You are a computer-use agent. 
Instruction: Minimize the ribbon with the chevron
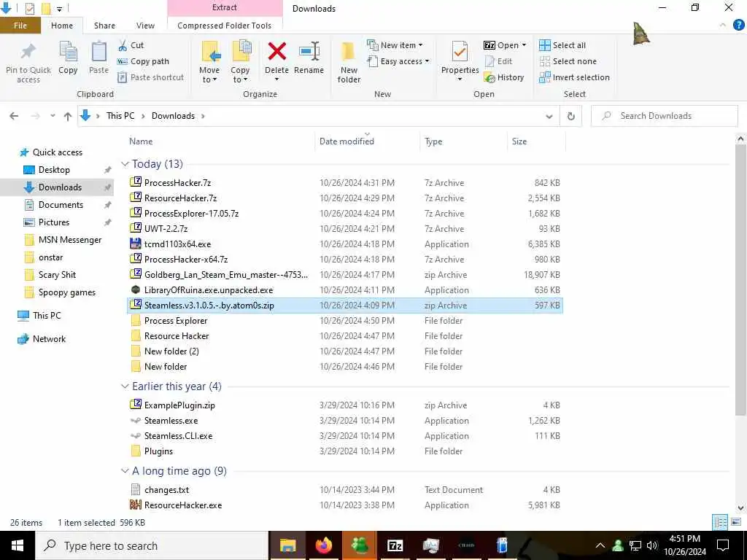(723, 25)
